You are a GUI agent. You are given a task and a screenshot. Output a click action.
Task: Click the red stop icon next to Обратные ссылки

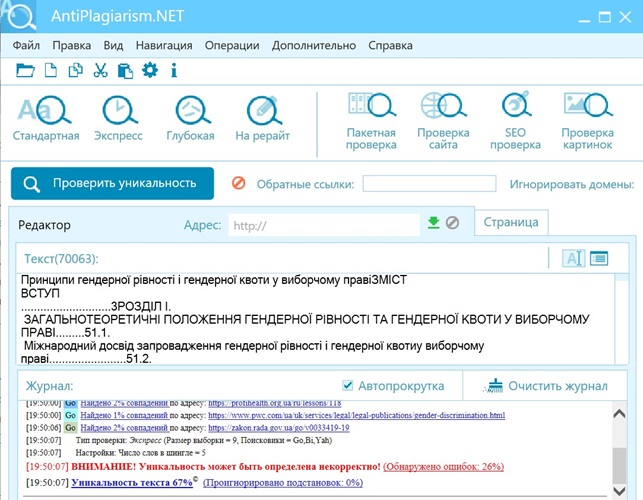tap(238, 183)
